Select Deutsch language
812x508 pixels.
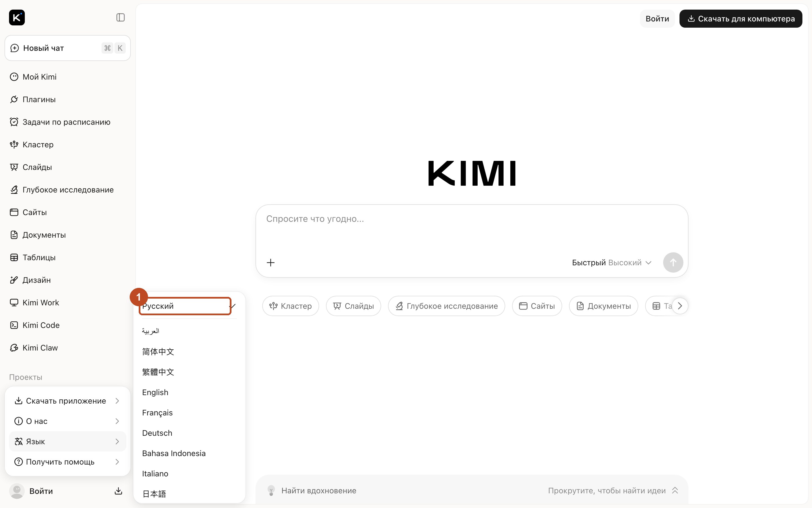click(189, 433)
